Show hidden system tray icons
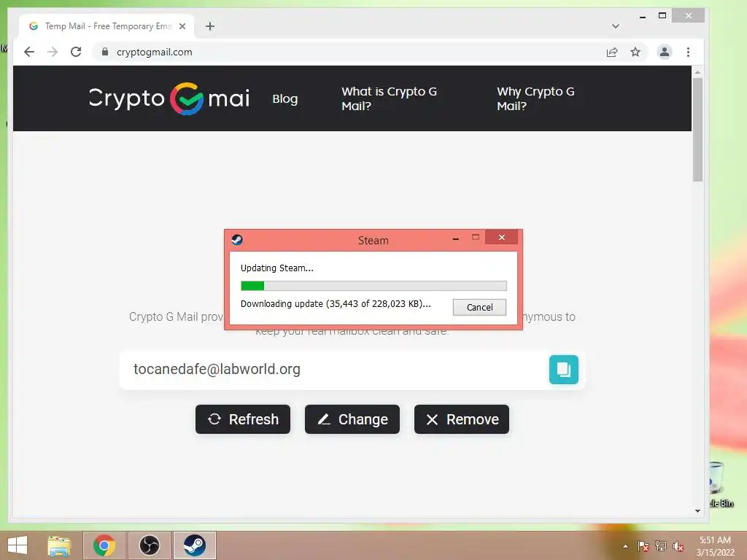 (x=625, y=546)
